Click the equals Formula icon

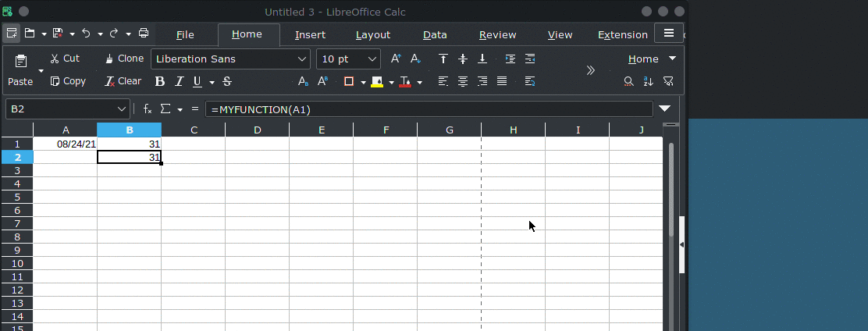(x=195, y=109)
